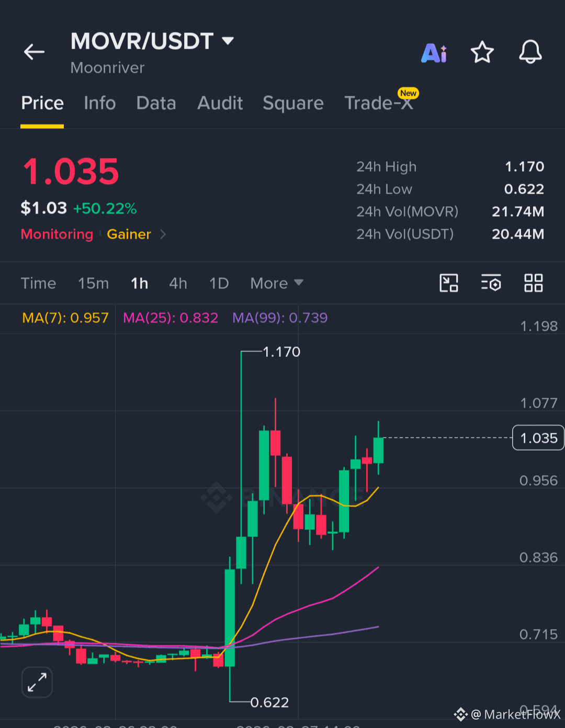The width and height of the screenshot is (565, 728).
Task: Tap the +50.22% change value
Action: click(105, 209)
